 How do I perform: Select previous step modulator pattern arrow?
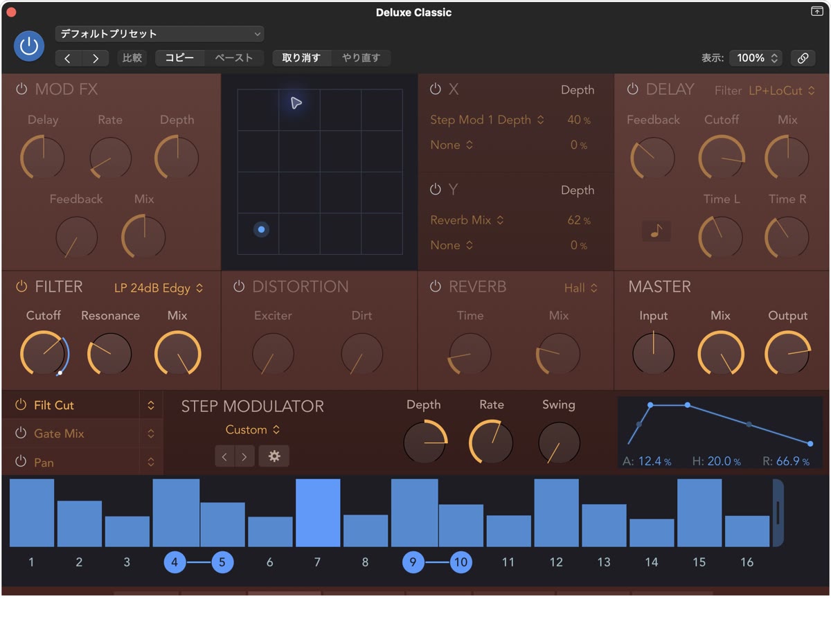[224, 456]
